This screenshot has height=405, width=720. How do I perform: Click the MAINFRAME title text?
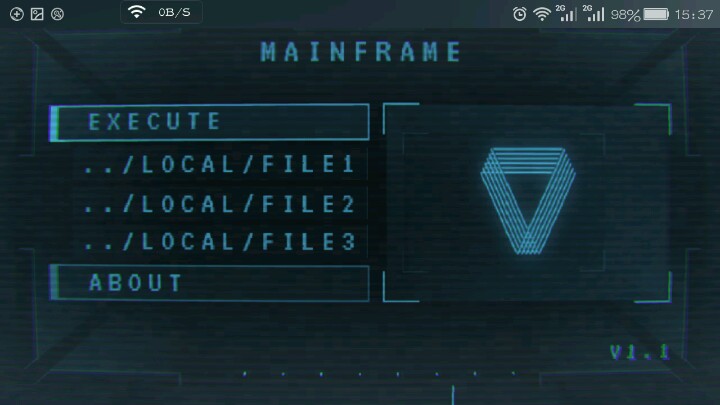coord(361,51)
